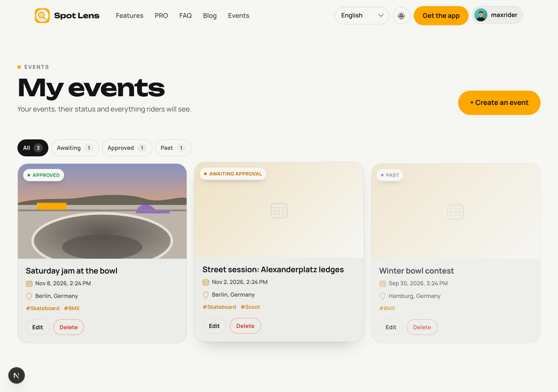Toggle the dark/light theme sun icon
Screen dimensions: 558x392
[401, 15]
